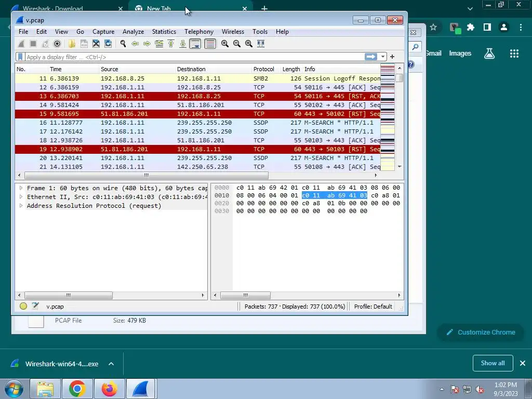Click the packet list horizontal scrollbar thumb
The width and height of the screenshot is (532, 399).
146,176
